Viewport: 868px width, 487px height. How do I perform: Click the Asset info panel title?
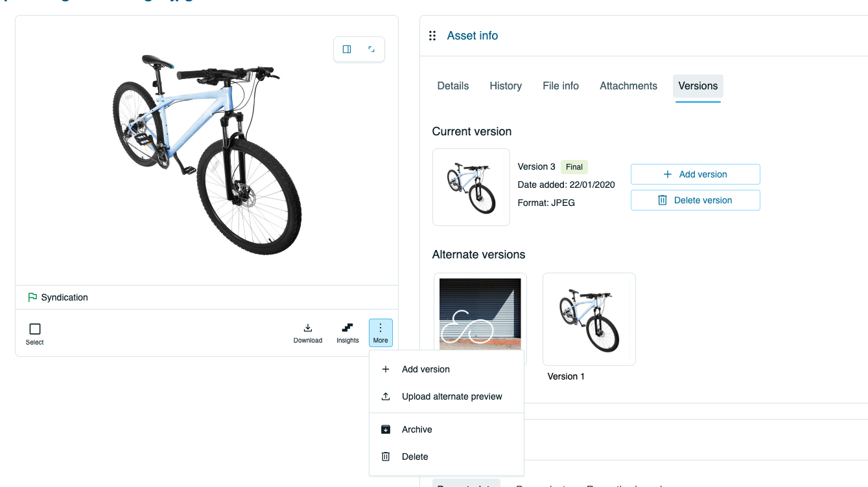click(x=473, y=36)
